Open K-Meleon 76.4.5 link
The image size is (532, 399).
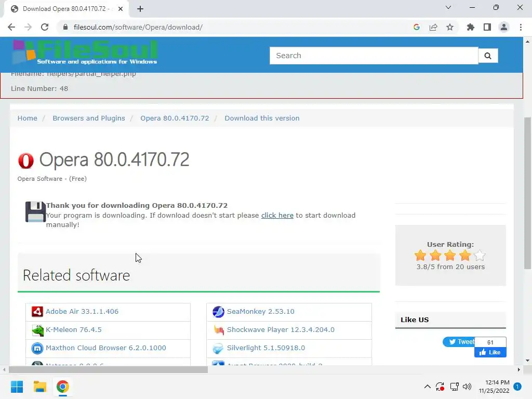[x=74, y=330]
